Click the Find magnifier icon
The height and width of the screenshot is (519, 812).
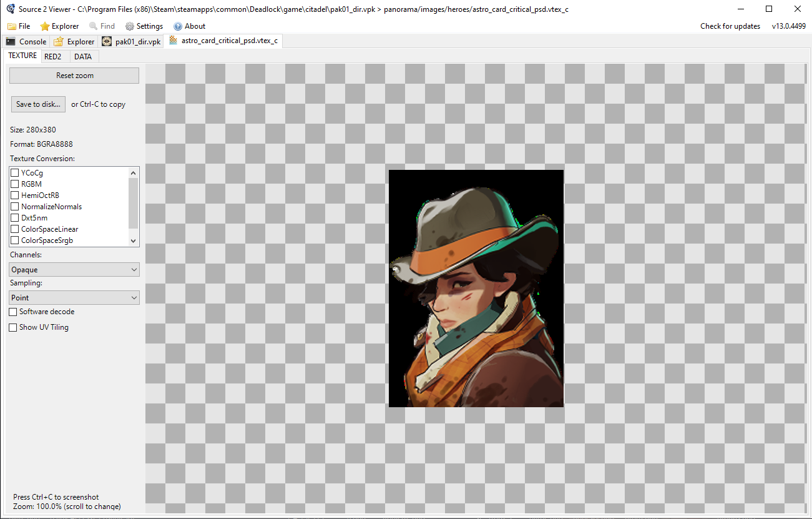coord(94,26)
